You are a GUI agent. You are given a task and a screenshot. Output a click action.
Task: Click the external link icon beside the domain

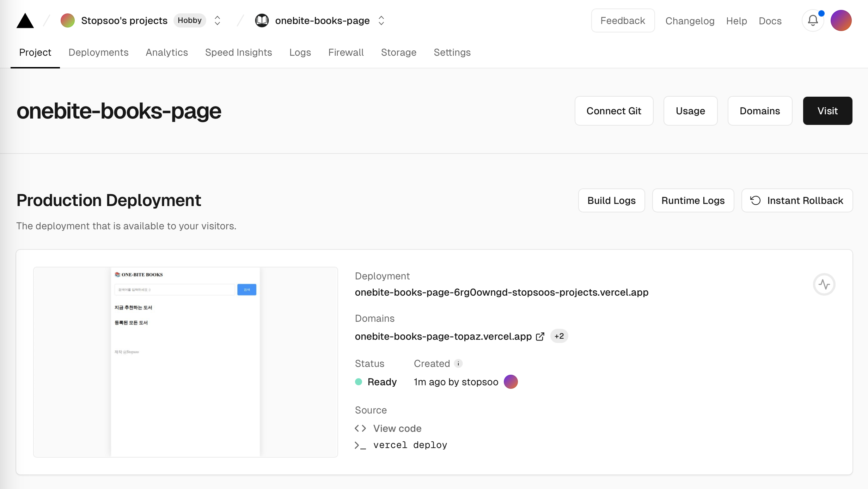(540, 337)
